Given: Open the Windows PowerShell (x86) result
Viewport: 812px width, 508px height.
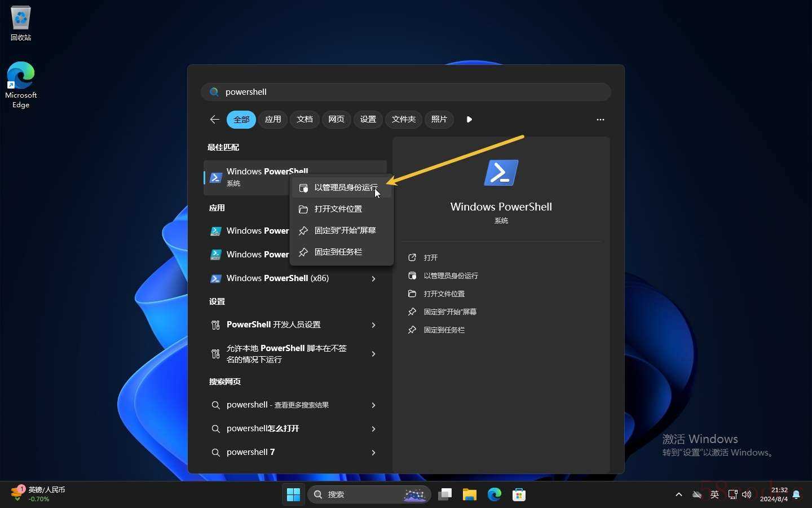Looking at the screenshot, I should point(295,278).
